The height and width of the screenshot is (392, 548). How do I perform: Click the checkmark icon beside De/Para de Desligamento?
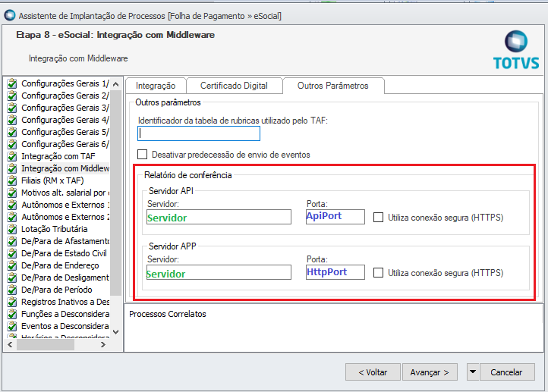point(12,278)
